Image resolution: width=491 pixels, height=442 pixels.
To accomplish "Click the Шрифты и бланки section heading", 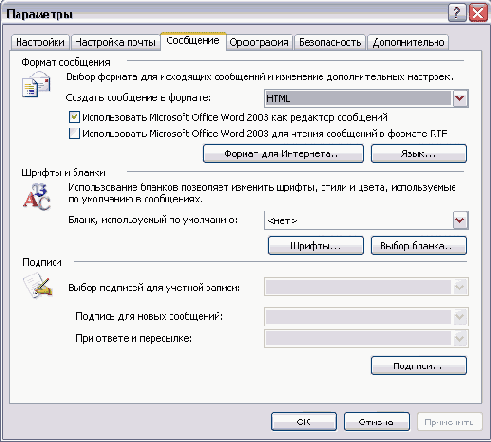I will coord(63,173).
